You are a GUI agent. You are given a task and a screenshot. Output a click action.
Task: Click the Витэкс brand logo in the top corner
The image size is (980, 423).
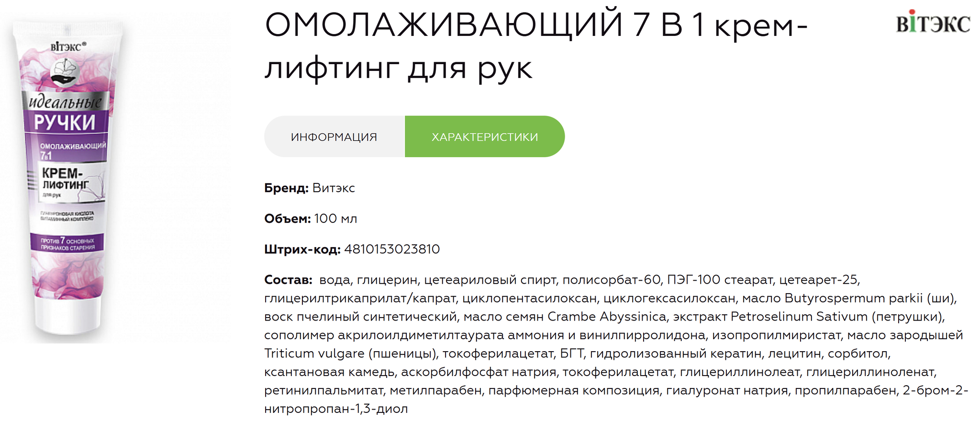(x=933, y=23)
